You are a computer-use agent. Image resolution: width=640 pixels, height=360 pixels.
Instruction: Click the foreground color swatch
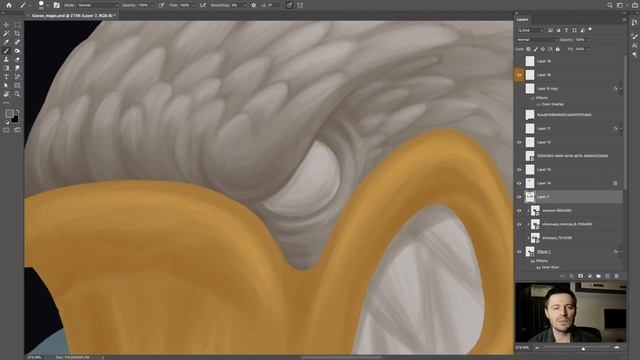pyautogui.click(x=9, y=113)
